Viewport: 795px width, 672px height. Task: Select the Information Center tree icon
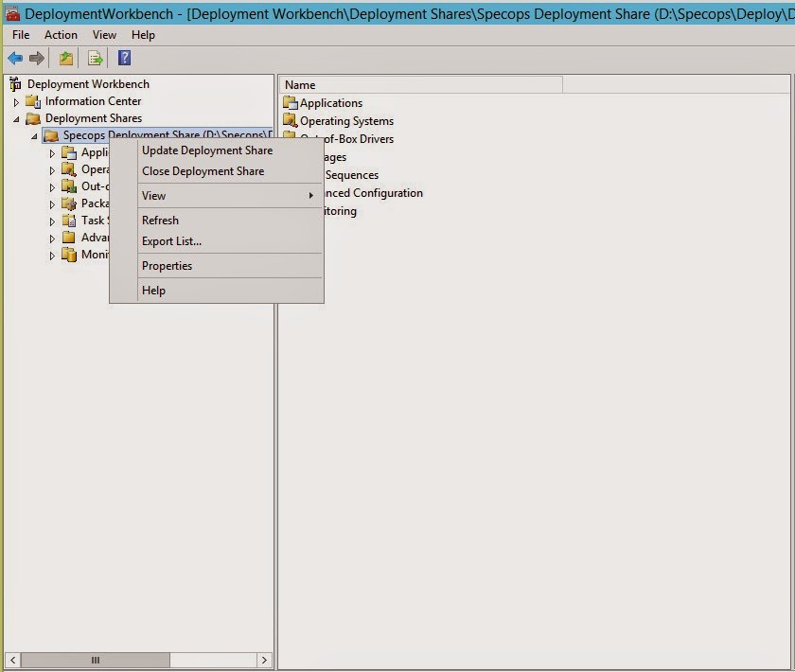[x=33, y=101]
